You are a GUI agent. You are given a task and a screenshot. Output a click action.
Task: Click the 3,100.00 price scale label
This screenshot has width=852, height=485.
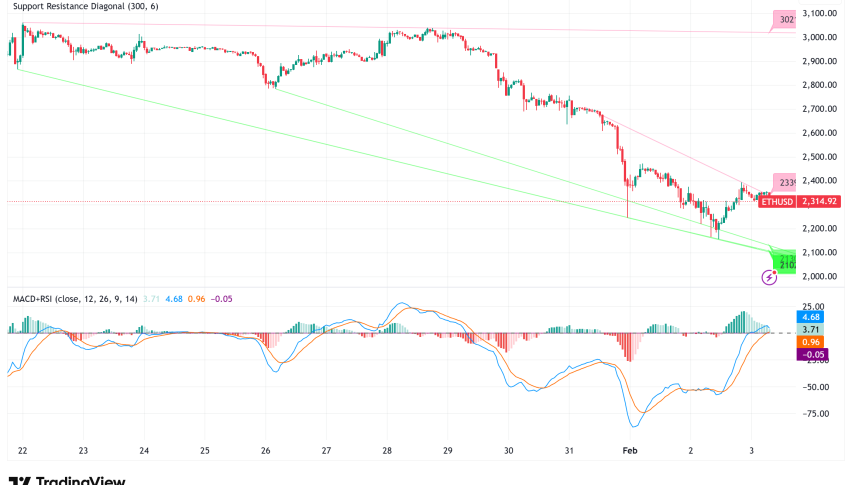tap(820, 13)
